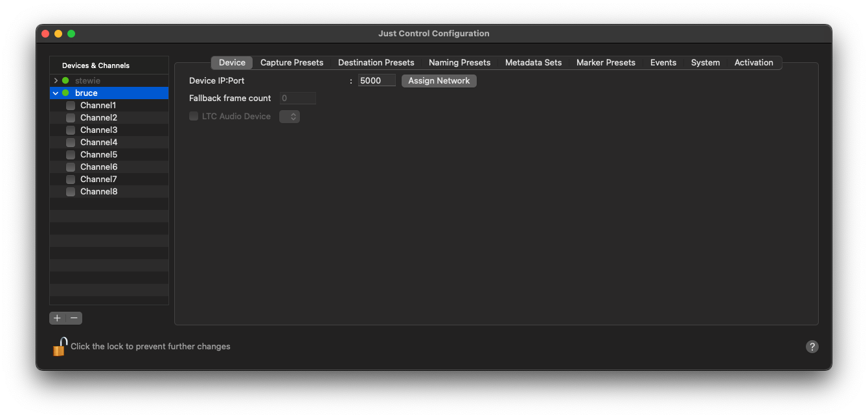
Task: Select the Channel5 label
Action: click(98, 155)
